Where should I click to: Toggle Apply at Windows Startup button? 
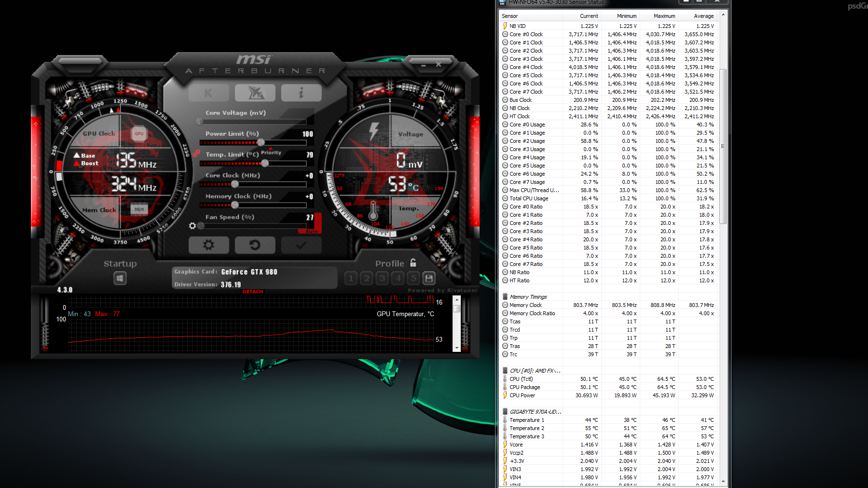120,278
